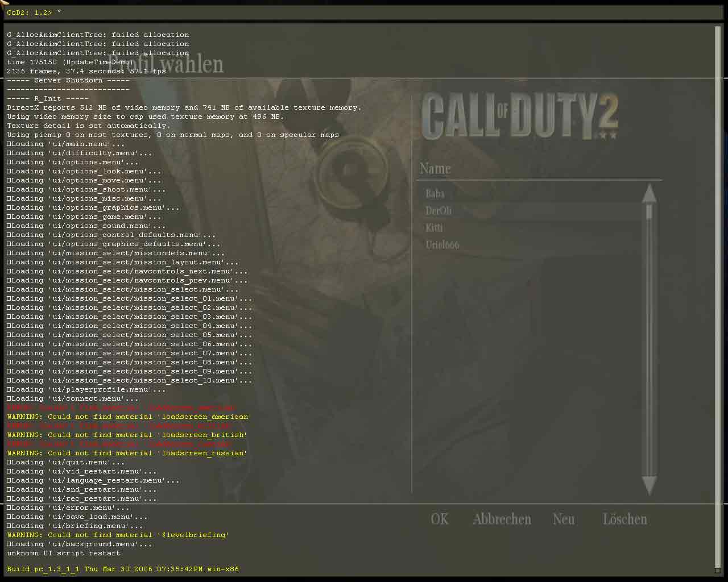728x582 pixels.
Task: Click the 'Loading ui/save_load.menu' log line
Action: [x=77, y=517]
